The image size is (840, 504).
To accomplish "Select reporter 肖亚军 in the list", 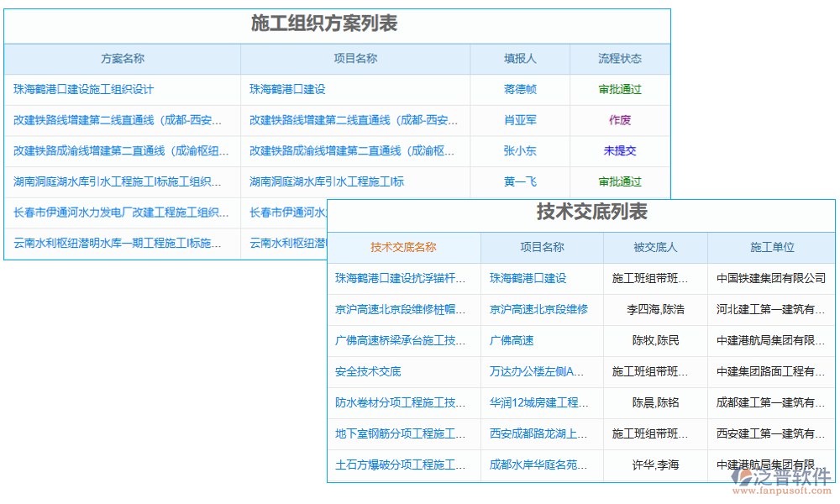I will 520,120.
